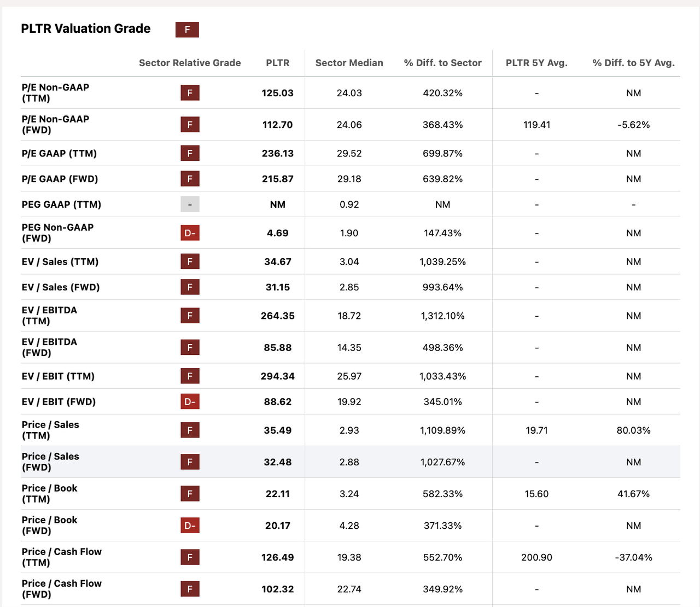Click the F grade badge for P/E GAAP (FWD)
Viewport: 700px width, 607px height.
(190, 179)
